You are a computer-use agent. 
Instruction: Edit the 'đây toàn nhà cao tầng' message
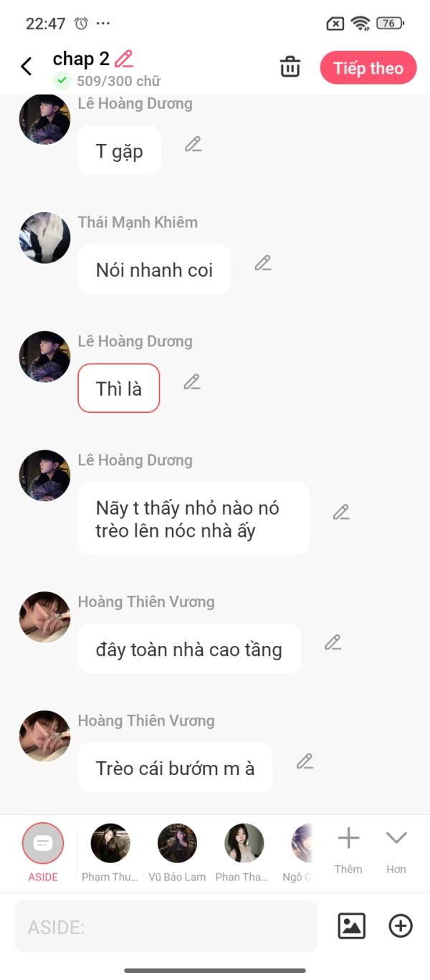pos(333,642)
